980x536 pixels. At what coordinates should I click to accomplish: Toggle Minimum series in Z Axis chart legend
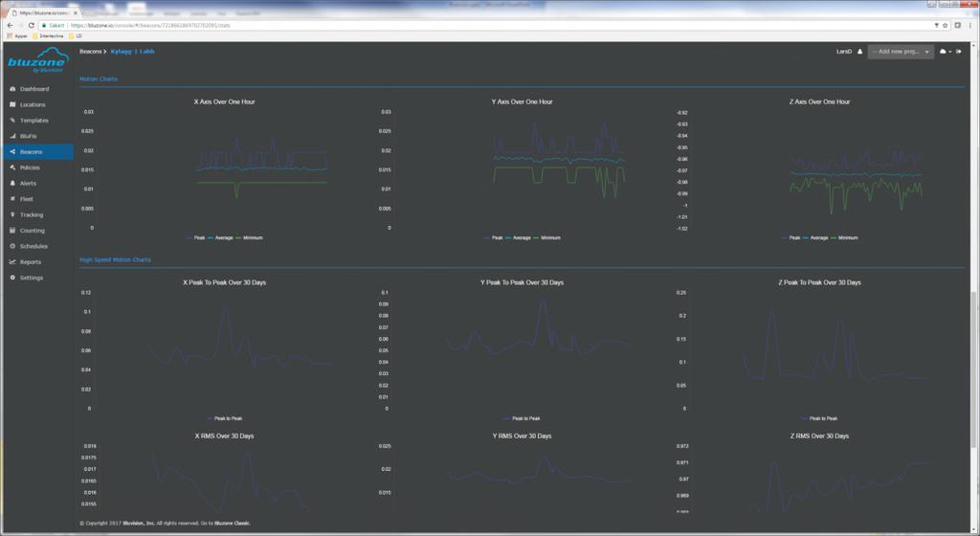(844, 237)
